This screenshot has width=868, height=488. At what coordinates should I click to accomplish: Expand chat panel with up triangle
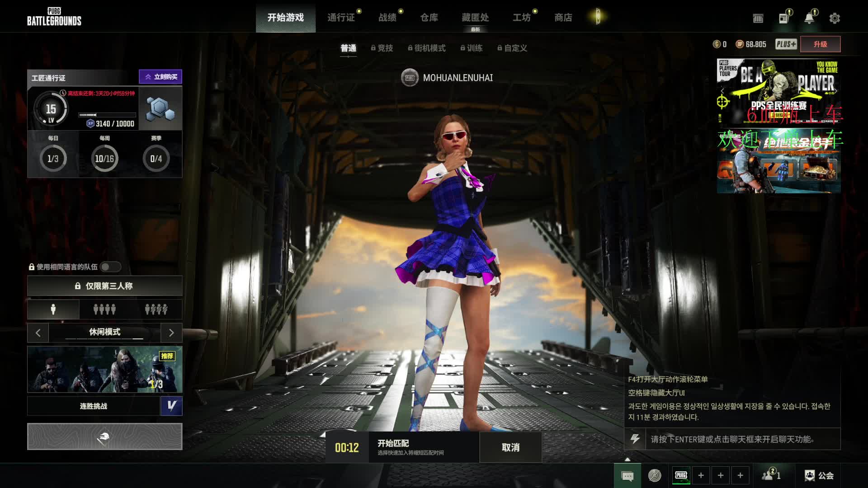tap(627, 459)
